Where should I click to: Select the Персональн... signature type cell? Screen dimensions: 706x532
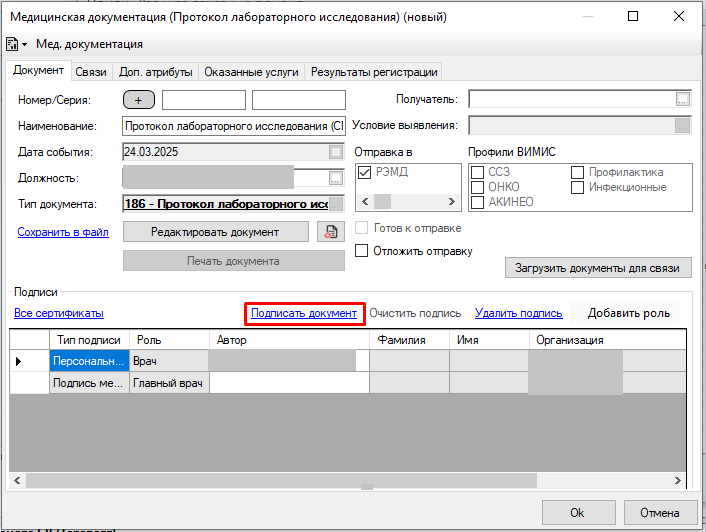pyautogui.click(x=89, y=361)
